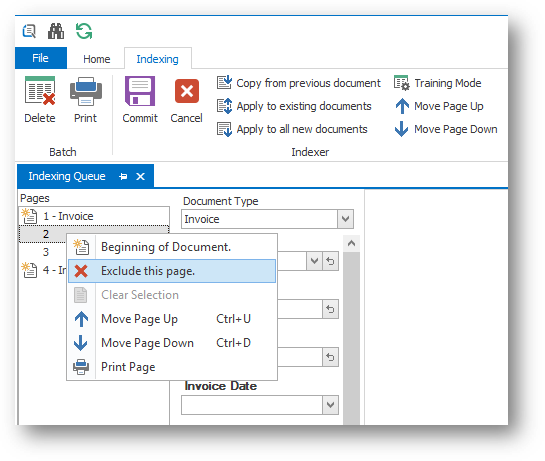Click the red X Exclude icon in menu
The width and height of the screenshot is (545, 461).
[81, 271]
